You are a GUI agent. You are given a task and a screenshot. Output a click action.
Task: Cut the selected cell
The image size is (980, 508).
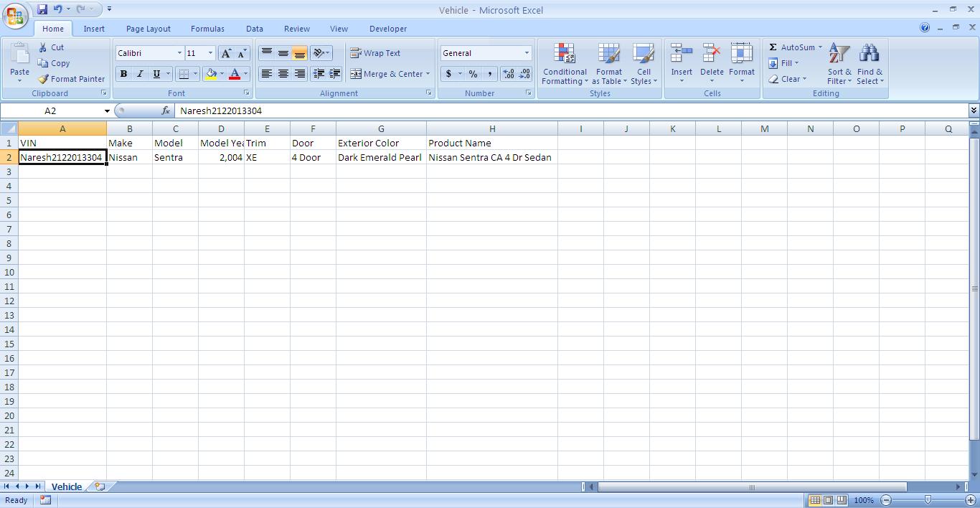click(51, 47)
